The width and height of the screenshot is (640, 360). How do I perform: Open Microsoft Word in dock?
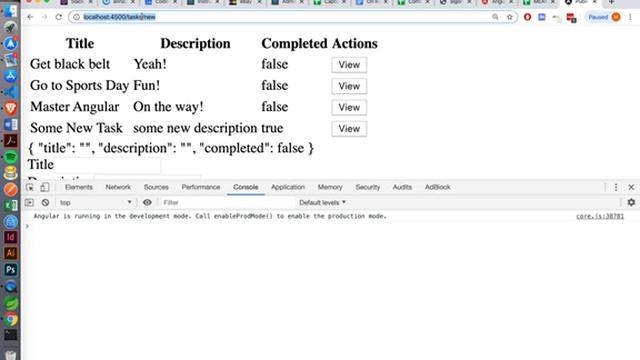[x=11, y=124]
